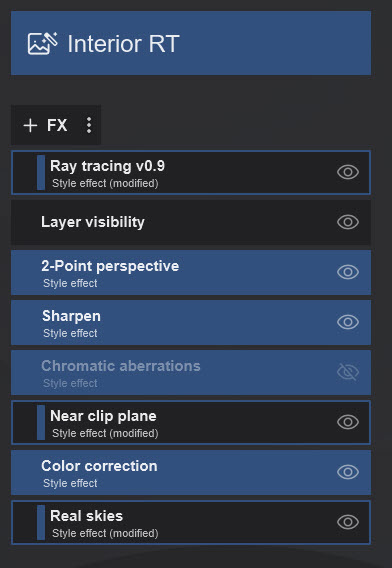Open the Real skies effect settings
The image size is (392, 568).
point(191,522)
